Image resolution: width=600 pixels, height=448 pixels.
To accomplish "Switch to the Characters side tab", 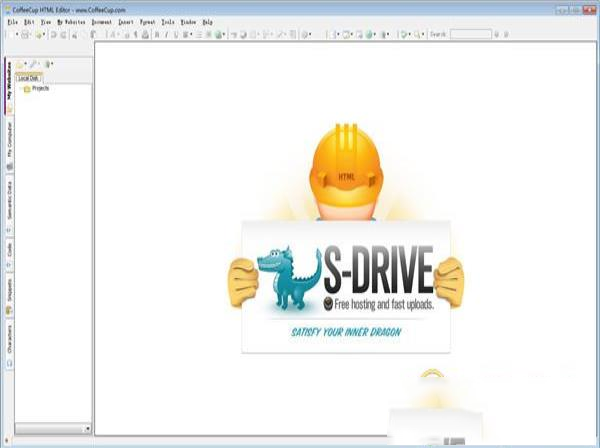I will [x=10, y=345].
